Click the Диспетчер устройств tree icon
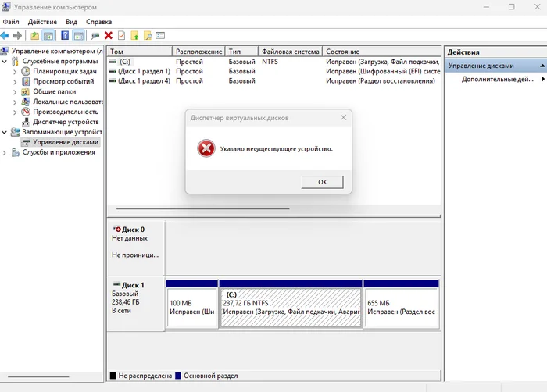The width and height of the screenshot is (547, 392). point(26,122)
